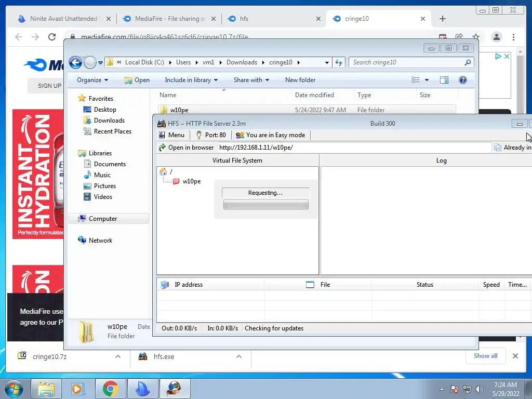The image size is (532, 399).
Task: Open the address bar history dropdown in Explorer
Action: pyautogui.click(x=327, y=63)
